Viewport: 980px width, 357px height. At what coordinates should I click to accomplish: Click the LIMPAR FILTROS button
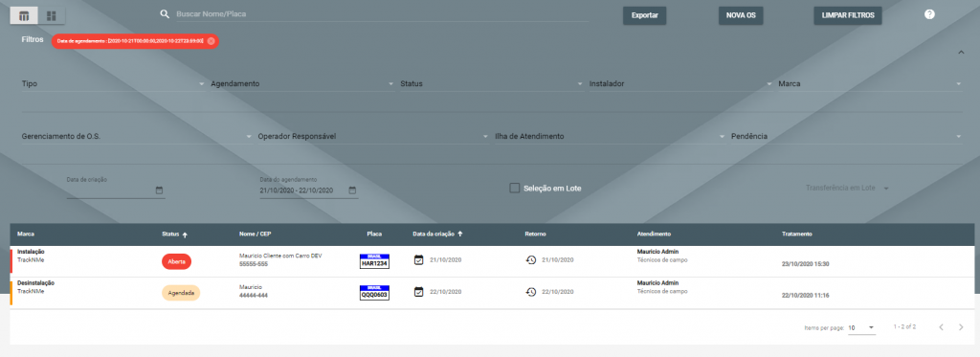coord(848,15)
